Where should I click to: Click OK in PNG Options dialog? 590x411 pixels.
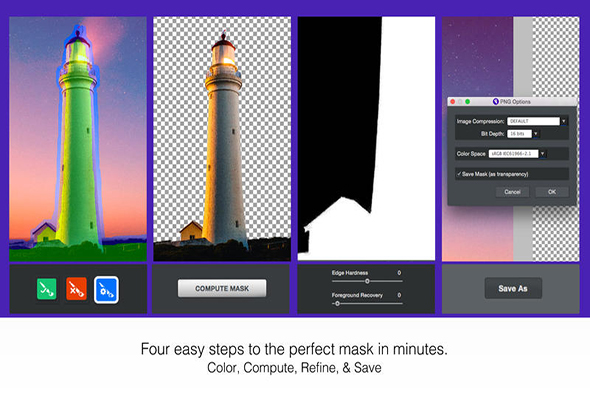pos(552,192)
